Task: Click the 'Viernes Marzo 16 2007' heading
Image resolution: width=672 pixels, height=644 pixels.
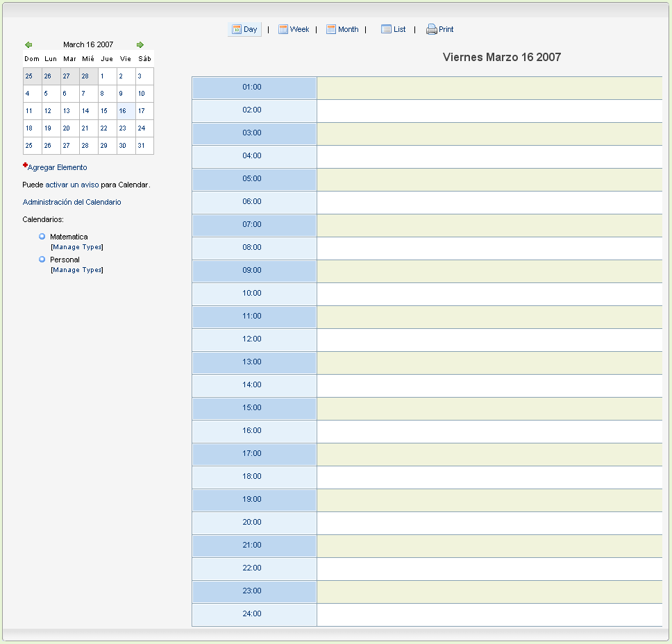Action: 502,57
